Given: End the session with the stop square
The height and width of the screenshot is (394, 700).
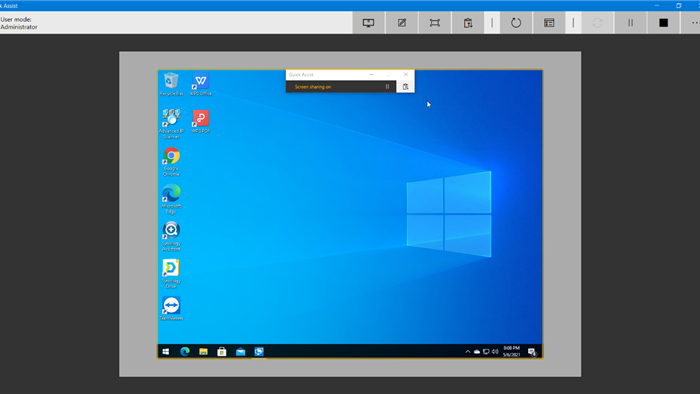Looking at the screenshot, I should (x=664, y=23).
